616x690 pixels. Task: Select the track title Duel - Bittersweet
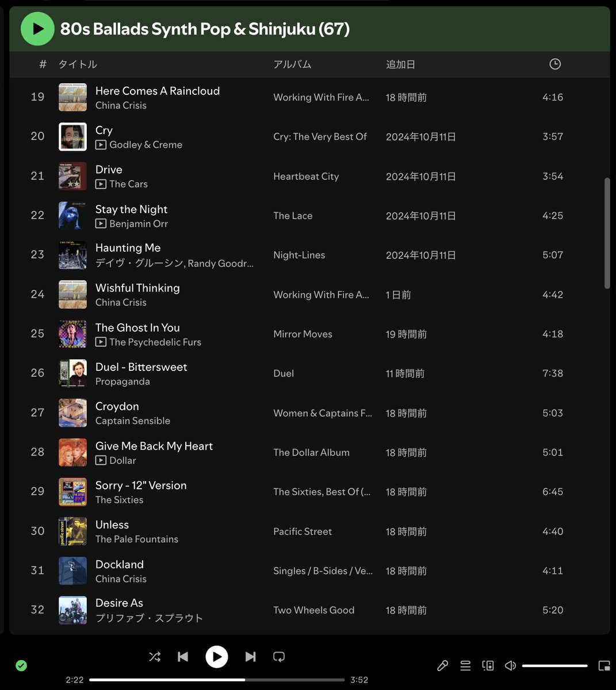pyautogui.click(x=141, y=367)
